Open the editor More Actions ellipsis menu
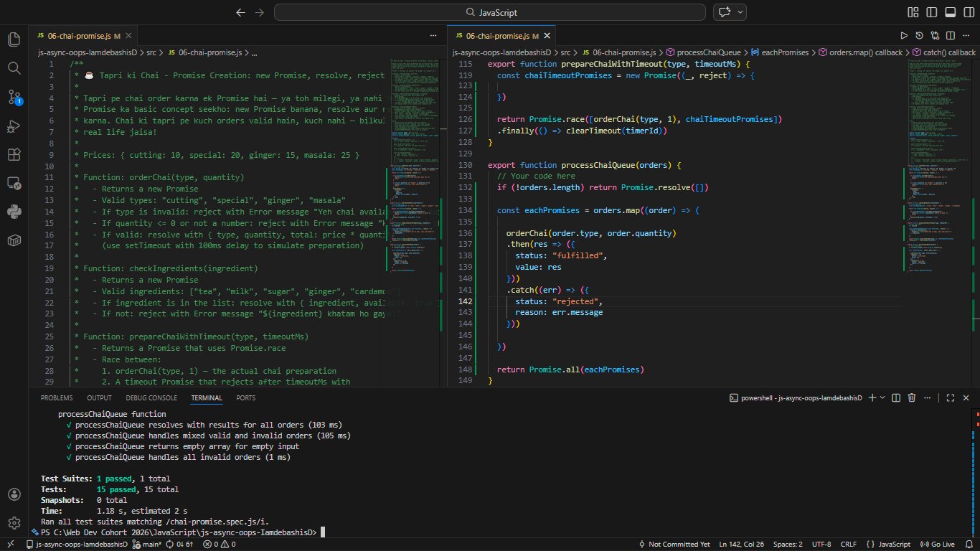 [967, 35]
